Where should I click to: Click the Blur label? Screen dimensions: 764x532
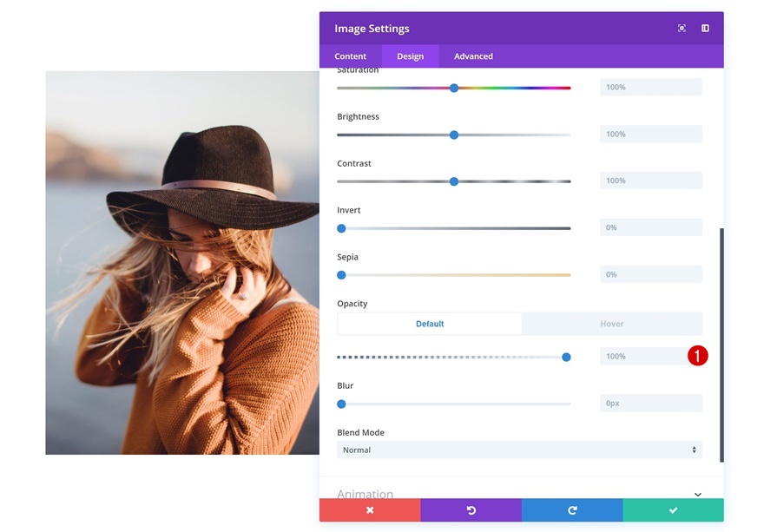[x=345, y=385]
